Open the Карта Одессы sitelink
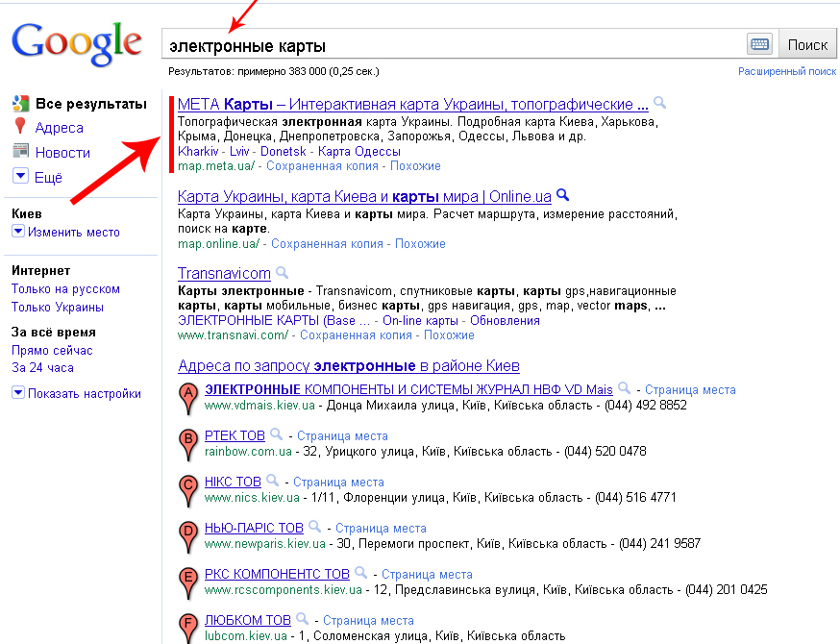Viewport: 840px width, 644px height. (x=359, y=152)
